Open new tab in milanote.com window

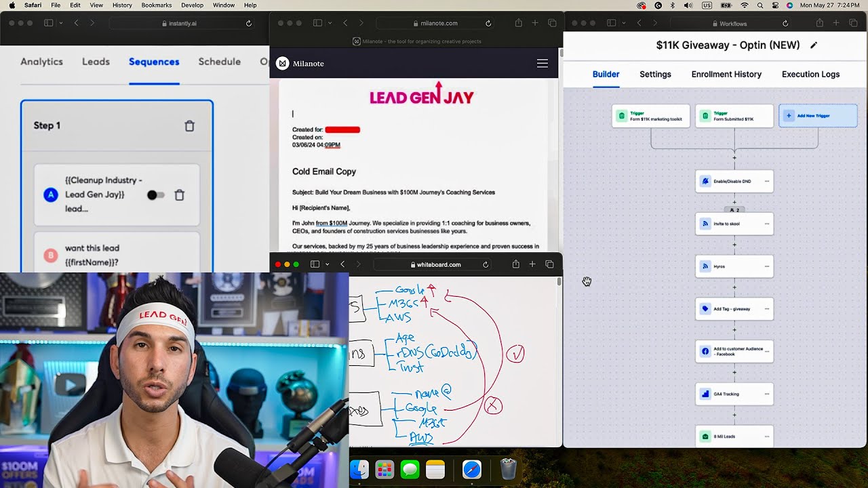[x=535, y=23]
